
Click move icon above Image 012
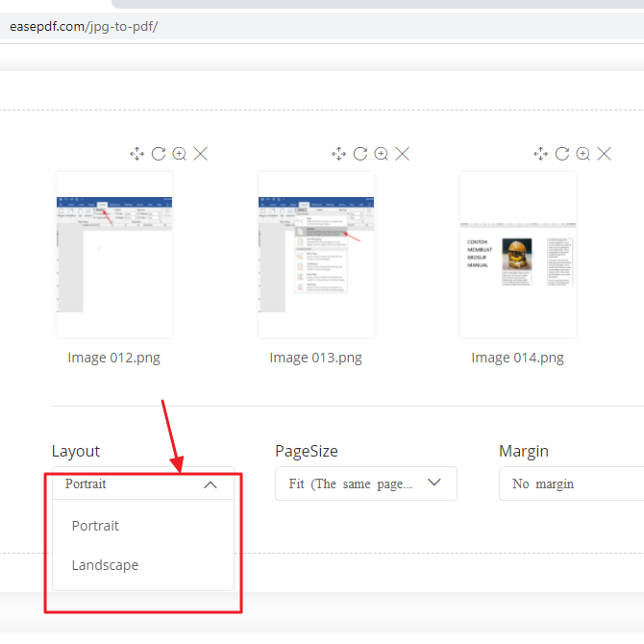click(x=136, y=154)
